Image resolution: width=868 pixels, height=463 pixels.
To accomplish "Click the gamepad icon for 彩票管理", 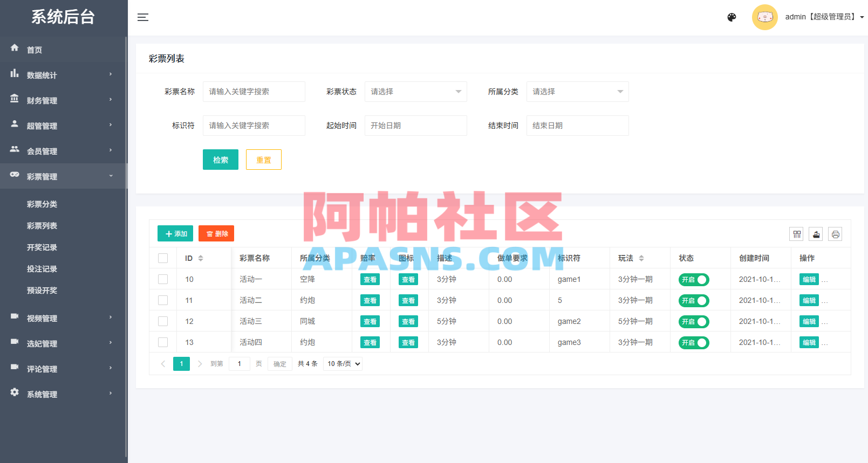I will tap(15, 175).
